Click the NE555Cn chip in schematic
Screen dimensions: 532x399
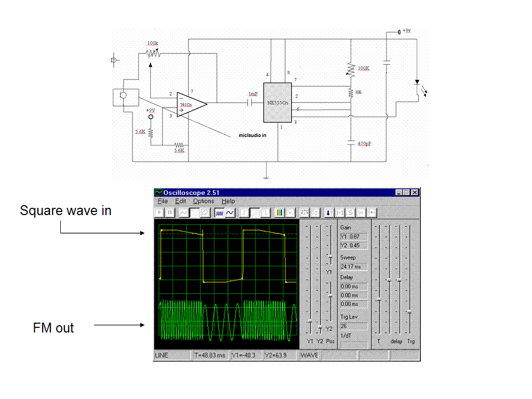point(277,102)
